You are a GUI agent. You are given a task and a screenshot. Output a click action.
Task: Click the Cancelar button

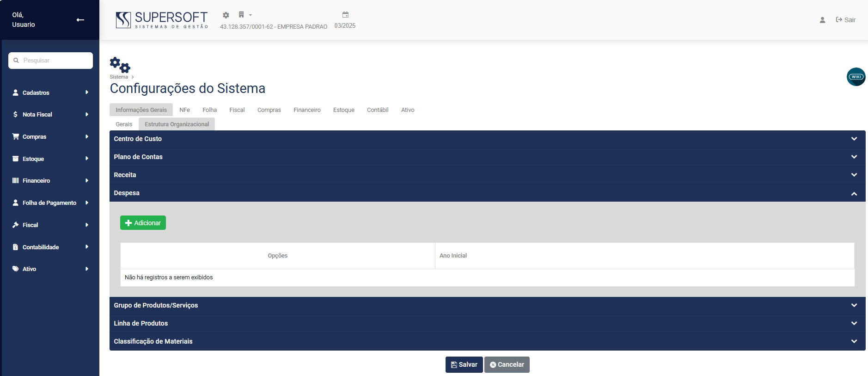507,364
